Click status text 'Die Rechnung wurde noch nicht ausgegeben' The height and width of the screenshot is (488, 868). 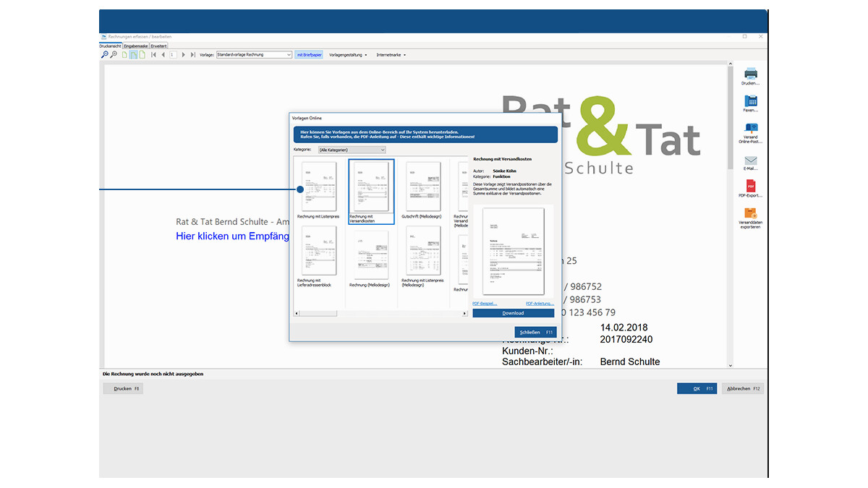(153, 374)
